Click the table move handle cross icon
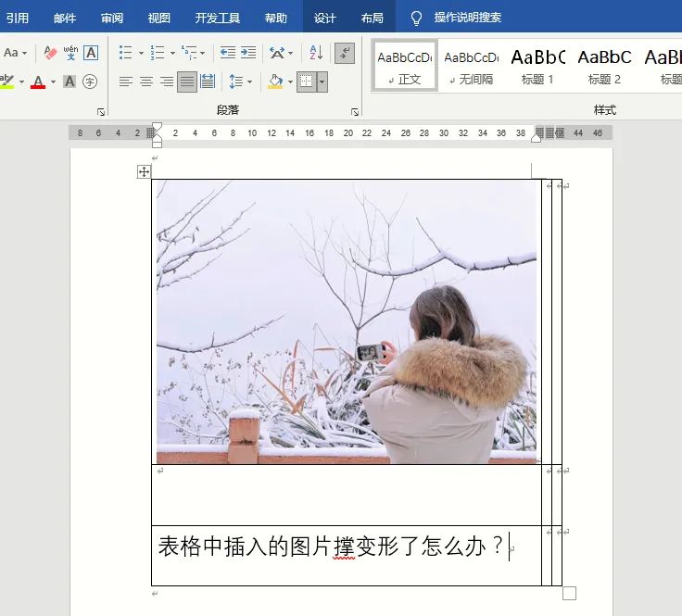Screen dimensions: 682x616 (144, 171)
